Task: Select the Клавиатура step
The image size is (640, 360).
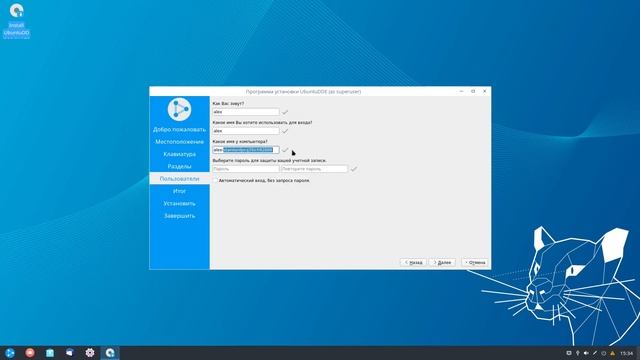Action: point(179,154)
